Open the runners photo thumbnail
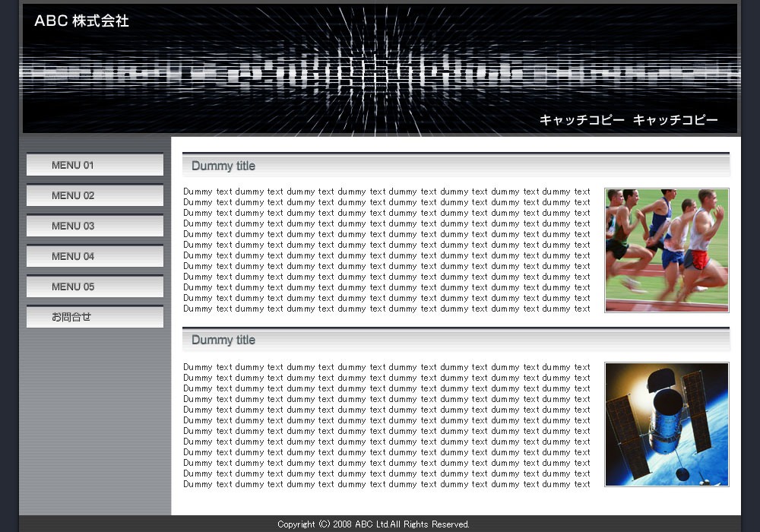760x532 pixels. 667,250
